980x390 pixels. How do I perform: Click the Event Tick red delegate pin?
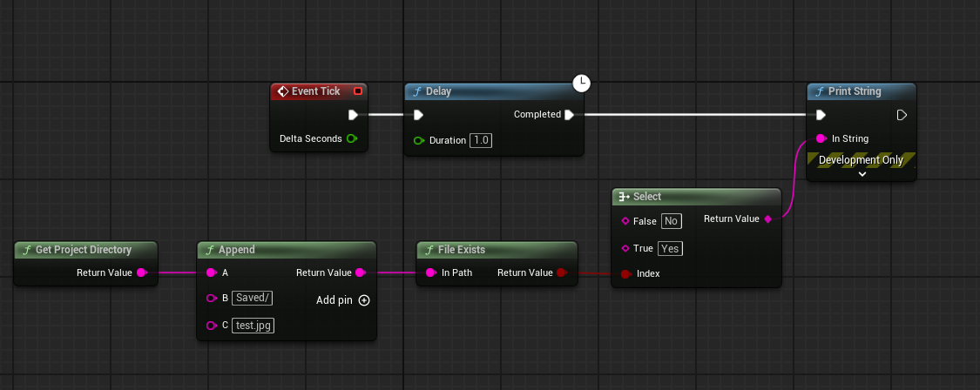pos(358,91)
